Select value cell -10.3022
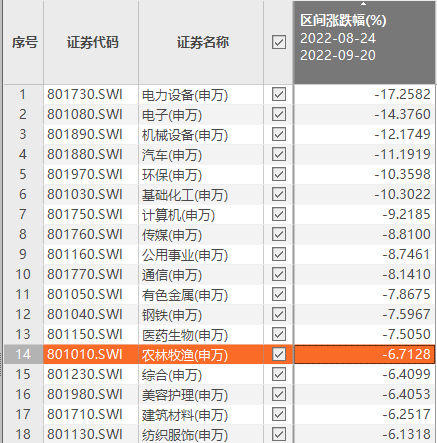The height and width of the screenshot is (443, 437). (365, 194)
